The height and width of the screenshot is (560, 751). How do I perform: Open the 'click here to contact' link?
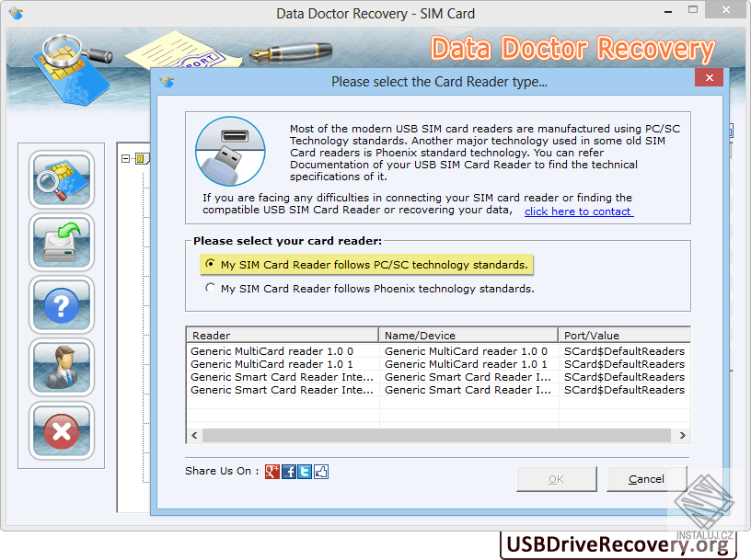[578, 211]
